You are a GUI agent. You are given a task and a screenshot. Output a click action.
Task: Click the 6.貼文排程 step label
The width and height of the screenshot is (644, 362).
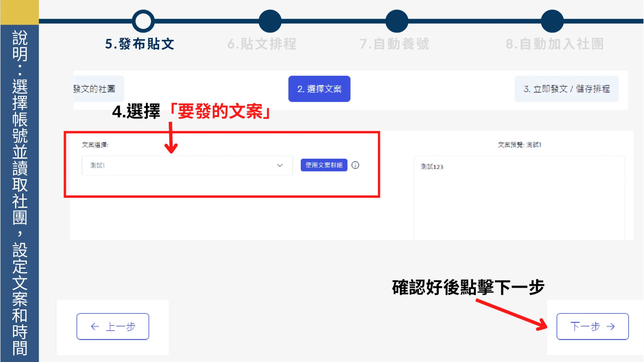[262, 44]
